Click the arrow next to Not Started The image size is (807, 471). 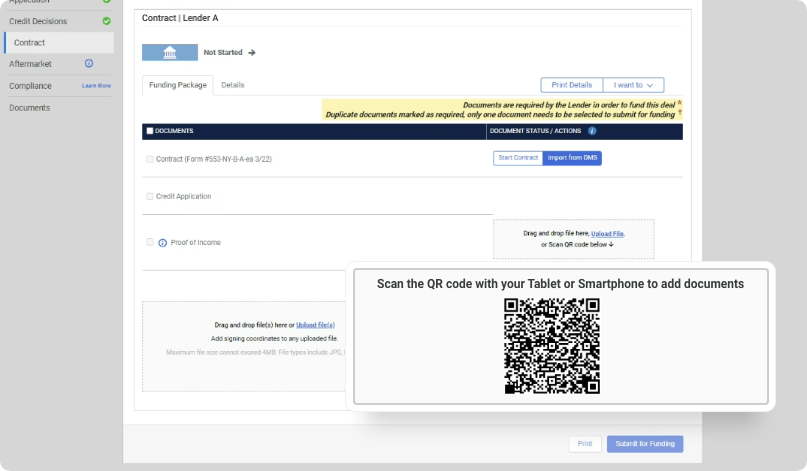252,53
